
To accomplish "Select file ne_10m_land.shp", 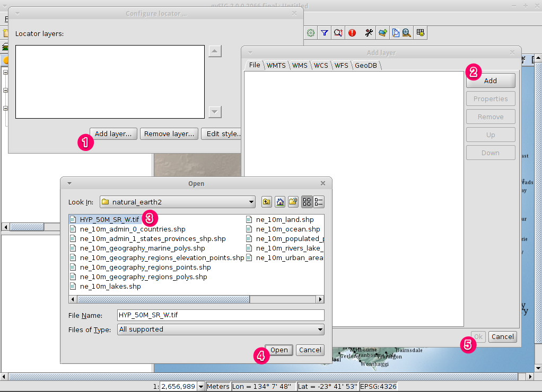I will (281, 220).
